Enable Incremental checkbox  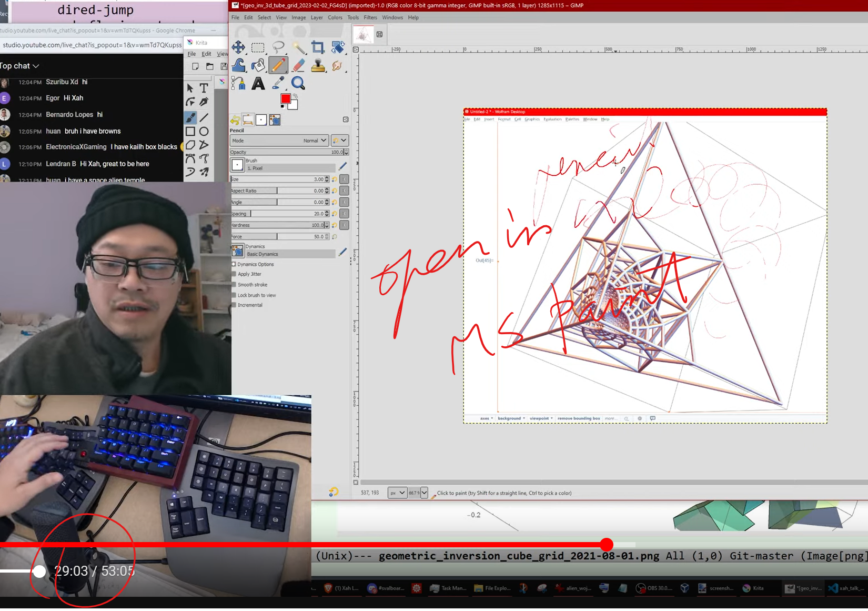tap(234, 305)
